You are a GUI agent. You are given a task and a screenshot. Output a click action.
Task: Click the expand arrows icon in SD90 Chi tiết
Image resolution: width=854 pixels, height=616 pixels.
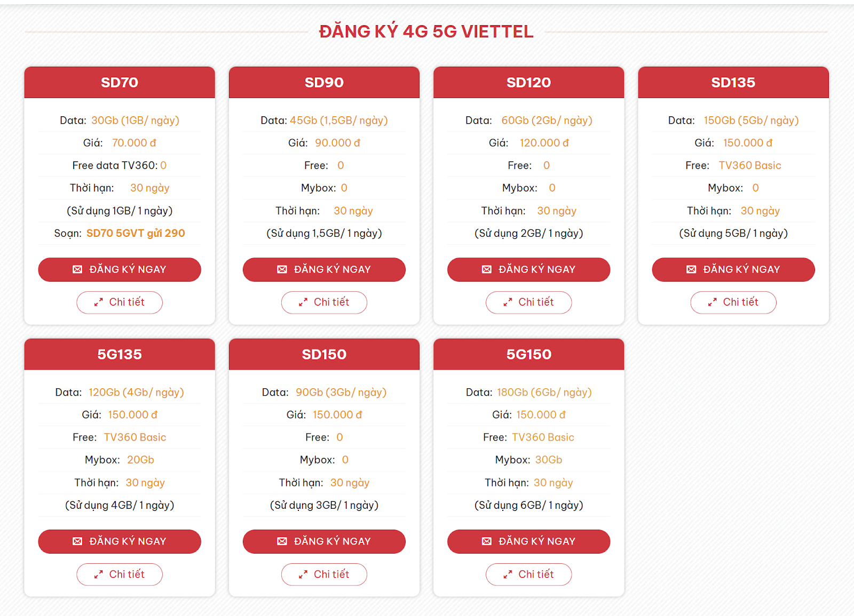pos(303,302)
